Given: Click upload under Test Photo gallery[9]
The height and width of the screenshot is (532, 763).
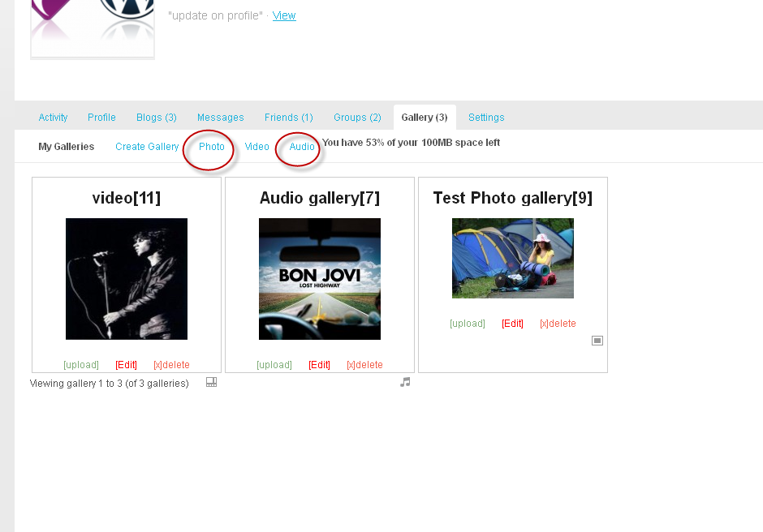Looking at the screenshot, I should coord(468,324).
